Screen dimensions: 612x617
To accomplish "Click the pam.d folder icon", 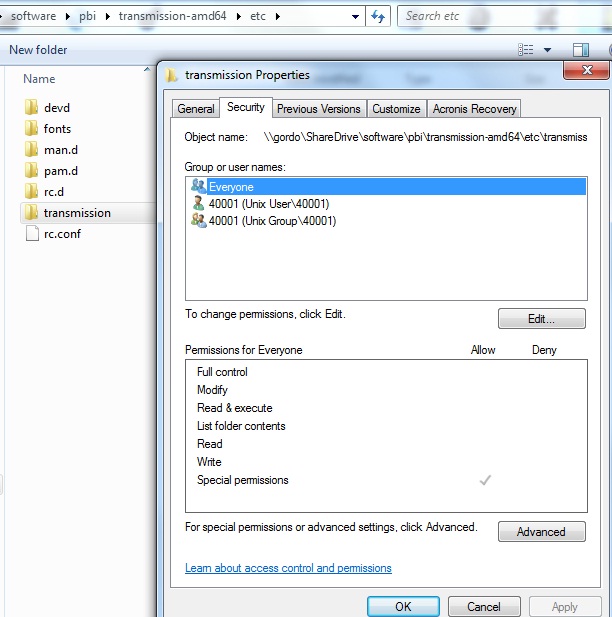I will 31,171.
